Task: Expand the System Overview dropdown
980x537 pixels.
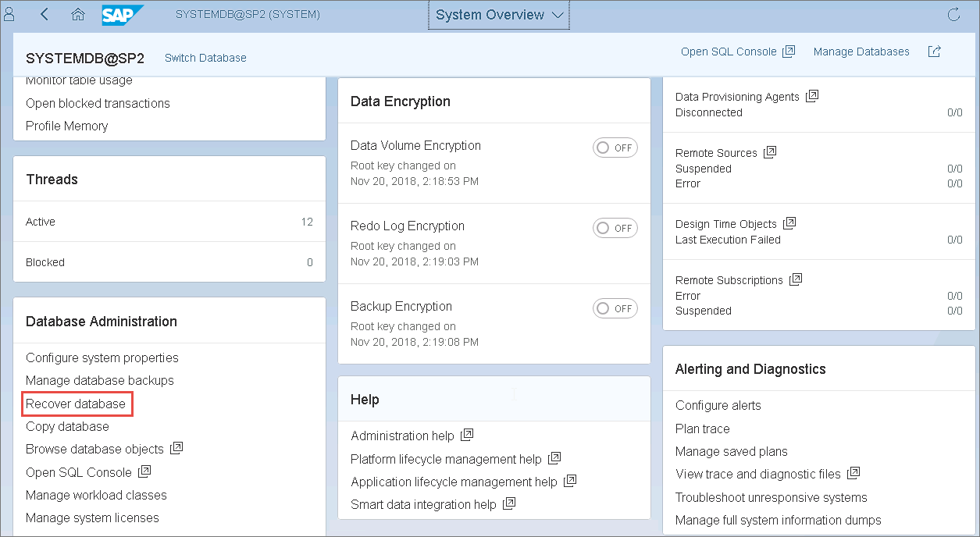Action: pyautogui.click(x=499, y=15)
